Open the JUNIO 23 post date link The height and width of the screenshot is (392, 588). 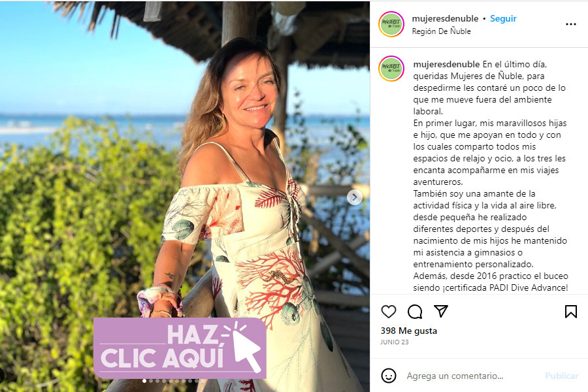point(394,342)
